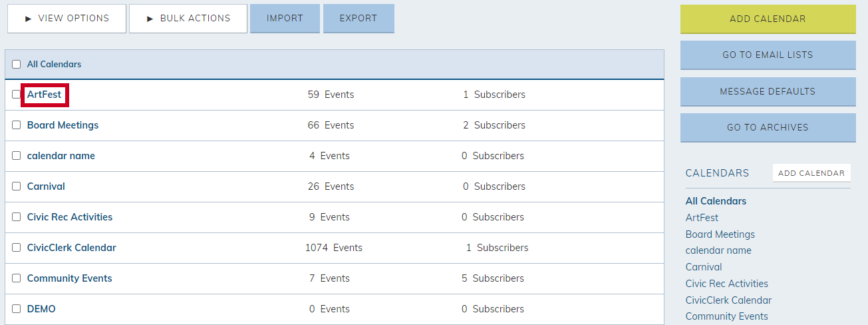Open the Carnival calendar in the table
This screenshot has width=868, height=325.
coord(46,186)
